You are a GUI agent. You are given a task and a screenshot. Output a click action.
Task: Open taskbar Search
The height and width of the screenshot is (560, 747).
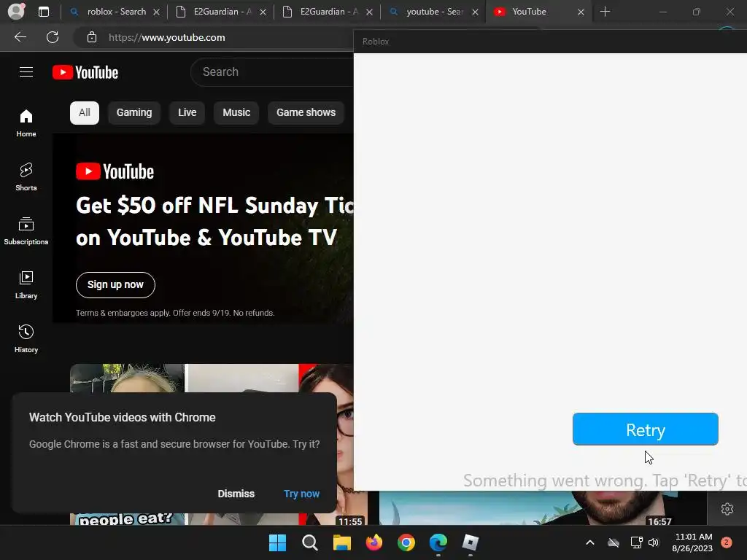[x=309, y=542]
